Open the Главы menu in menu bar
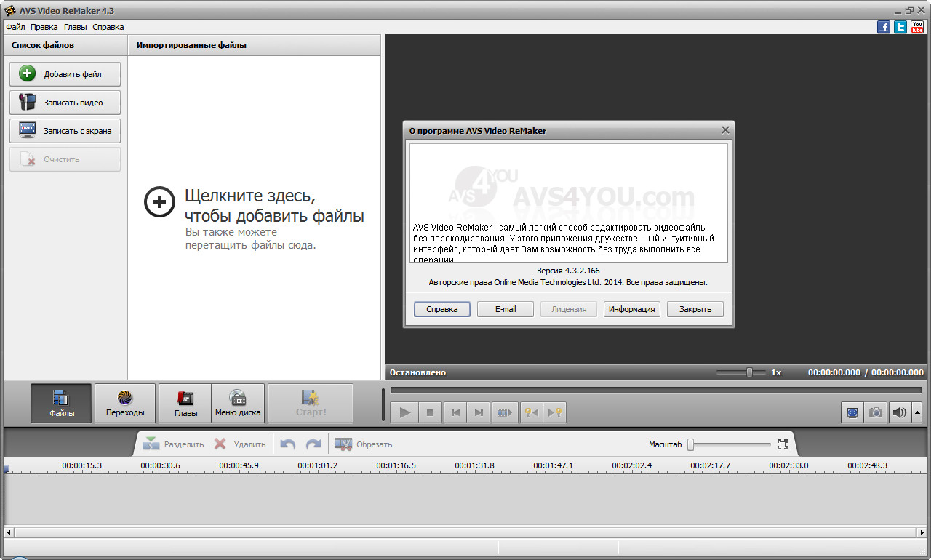 [x=75, y=27]
